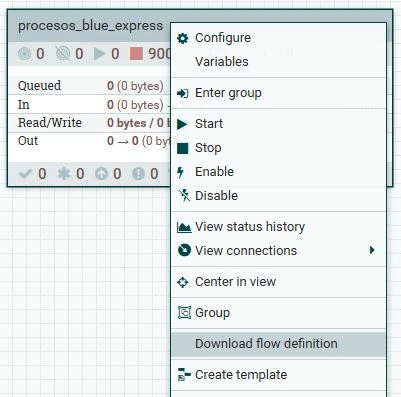Choose Enter group menu entry
401x397 pixels.
(x=279, y=93)
